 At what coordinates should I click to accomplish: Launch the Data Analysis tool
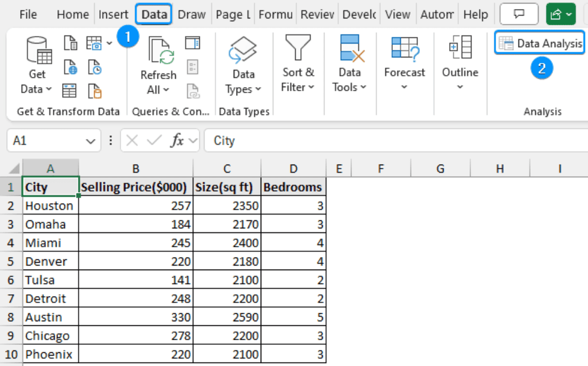[539, 42]
